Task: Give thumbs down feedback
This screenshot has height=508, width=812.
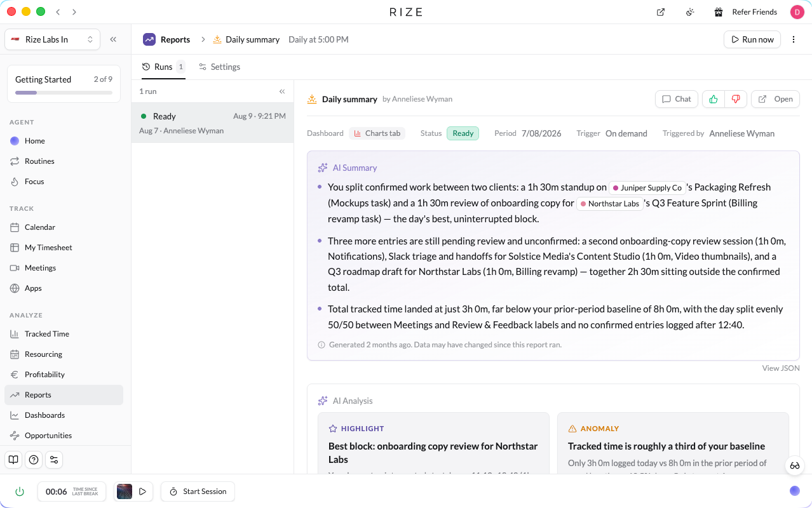Action: [736, 99]
